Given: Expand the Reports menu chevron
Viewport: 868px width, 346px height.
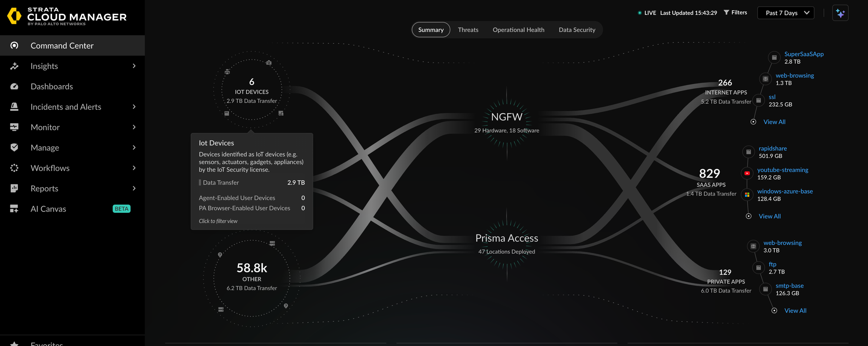Looking at the screenshot, I should click(134, 188).
